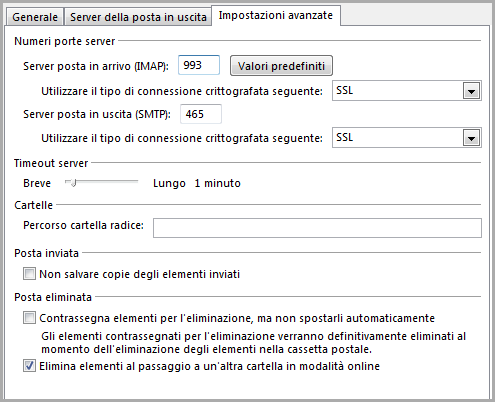Enable Non salvare copie degli elementi inviati

[x=29, y=274]
